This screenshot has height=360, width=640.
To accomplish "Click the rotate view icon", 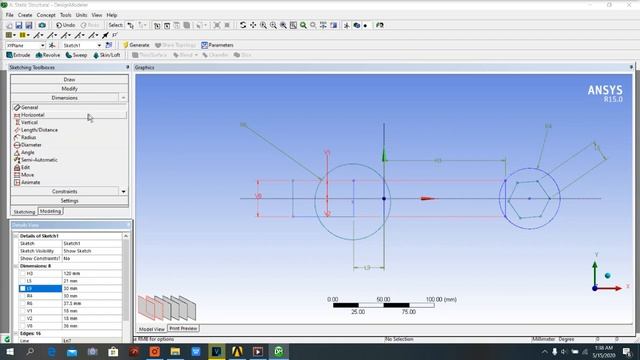I will pos(243,25).
